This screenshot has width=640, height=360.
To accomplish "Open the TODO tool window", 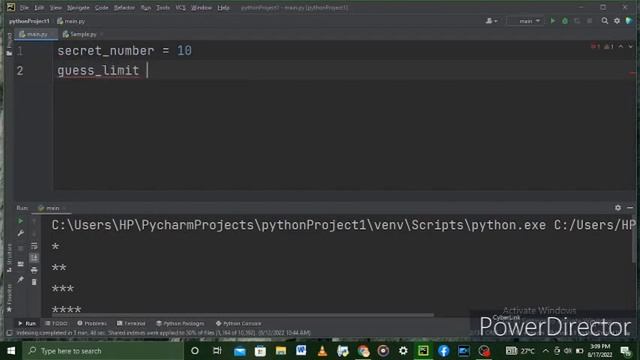I will click(x=56, y=323).
